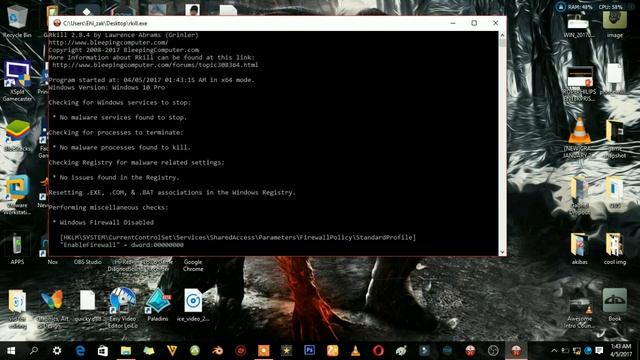
Task: Open BlueStacks desktop shortcut
Action: click(17, 136)
